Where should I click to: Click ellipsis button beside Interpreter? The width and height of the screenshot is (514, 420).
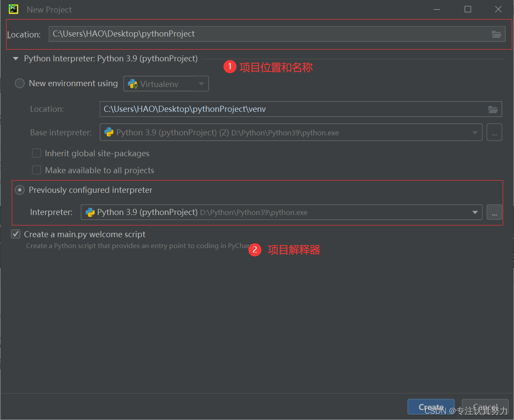point(494,212)
